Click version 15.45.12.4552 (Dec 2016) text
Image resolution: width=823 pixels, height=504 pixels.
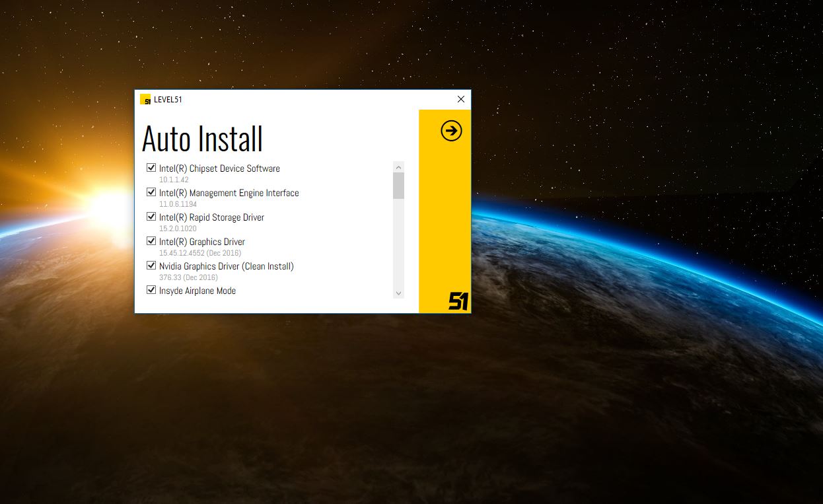(x=199, y=253)
